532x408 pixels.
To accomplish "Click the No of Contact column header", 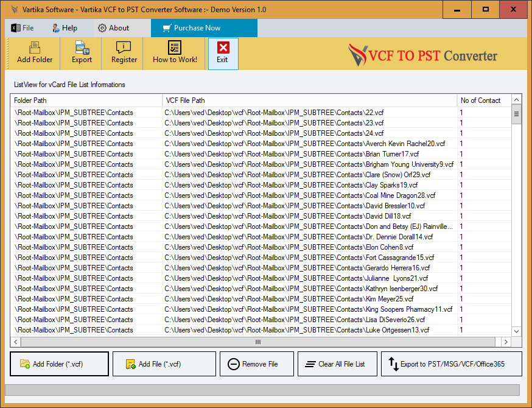I will [x=484, y=100].
